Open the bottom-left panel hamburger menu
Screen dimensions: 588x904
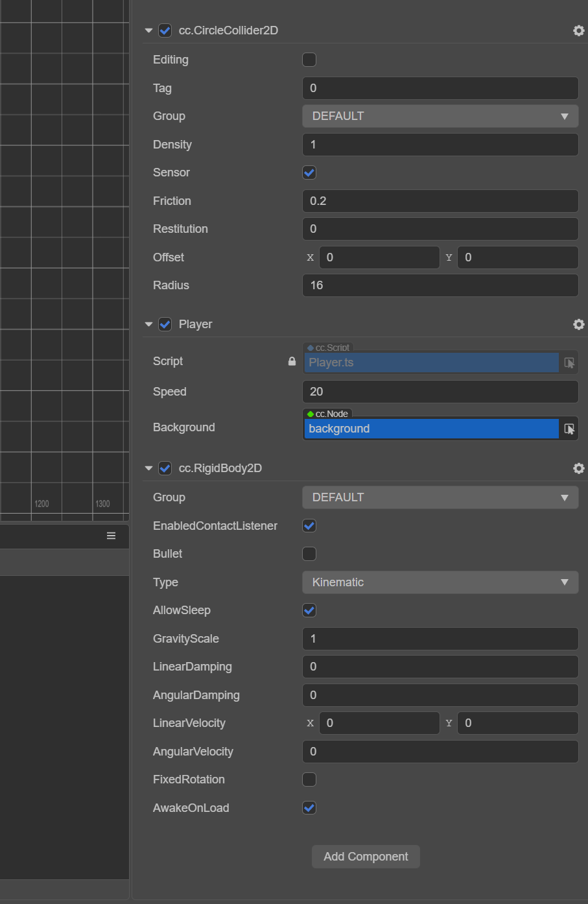pyautogui.click(x=112, y=536)
